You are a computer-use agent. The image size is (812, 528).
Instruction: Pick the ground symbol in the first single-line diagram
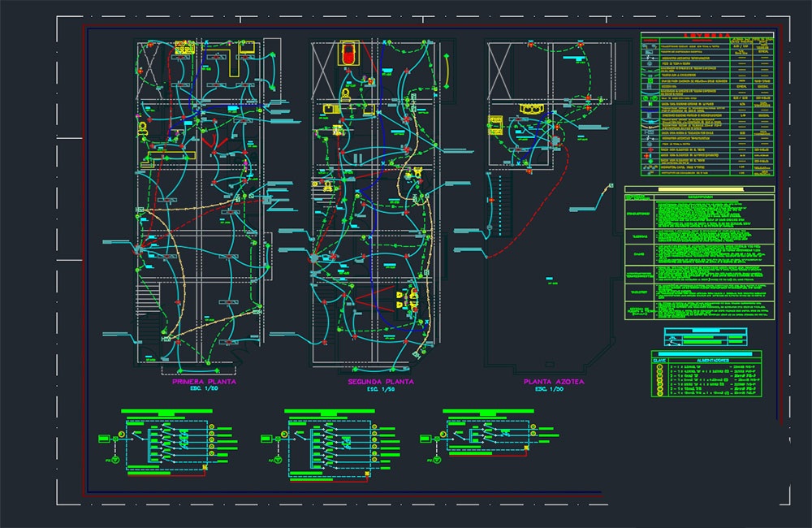pyautogui.click(x=115, y=460)
